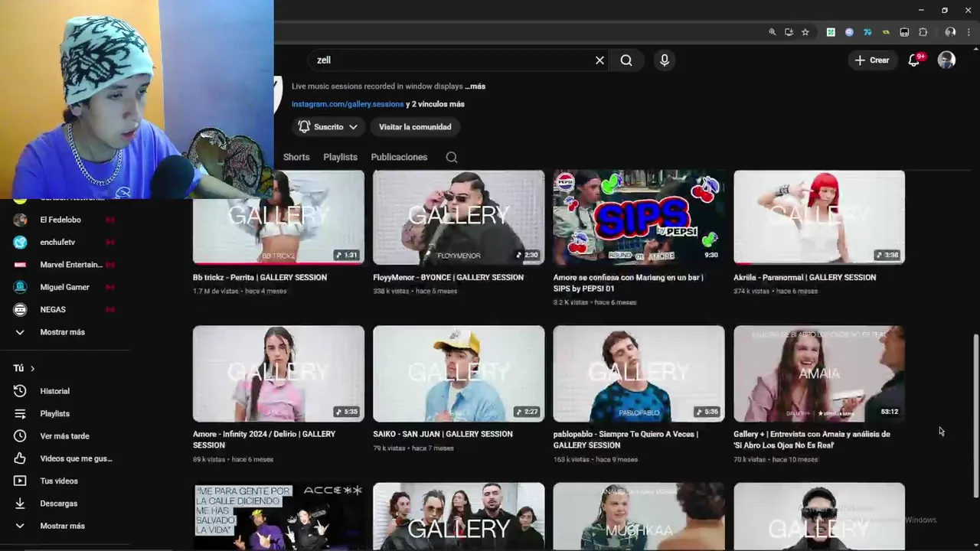
Task: Expand the Tú section chevron
Action: point(32,369)
